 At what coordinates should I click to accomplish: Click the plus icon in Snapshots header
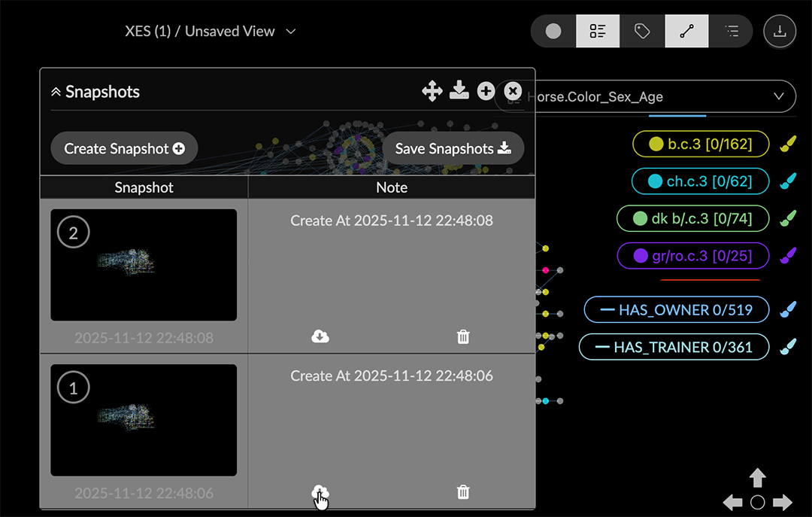tap(486, 92)
